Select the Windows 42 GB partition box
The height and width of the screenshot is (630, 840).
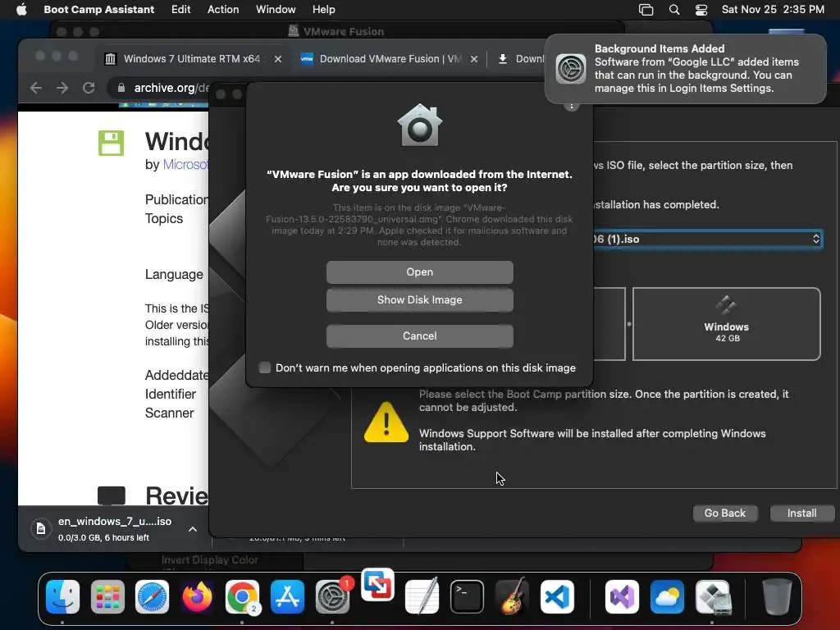[727, 324]
